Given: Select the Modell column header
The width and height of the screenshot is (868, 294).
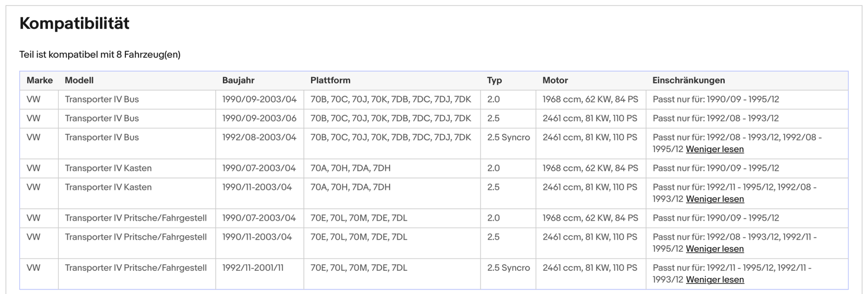Looking at the screenshot, I should pyautogui.click(x=79, y=80).
